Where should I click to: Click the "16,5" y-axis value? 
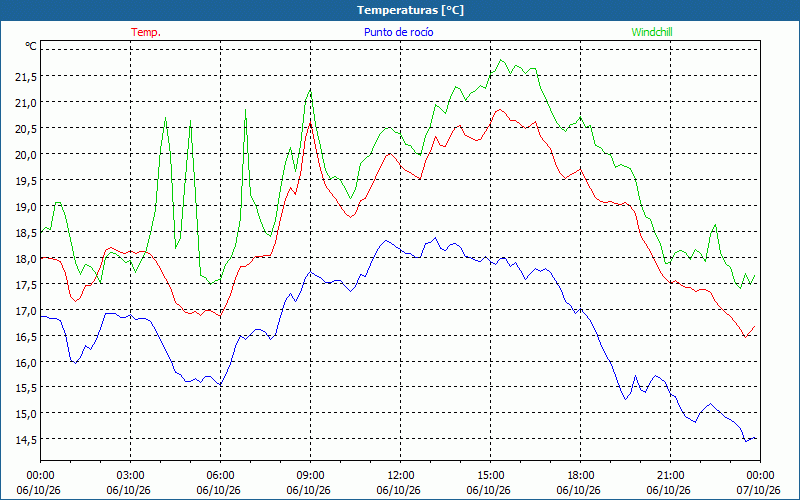pyautogui.click(x=26, y=336)
